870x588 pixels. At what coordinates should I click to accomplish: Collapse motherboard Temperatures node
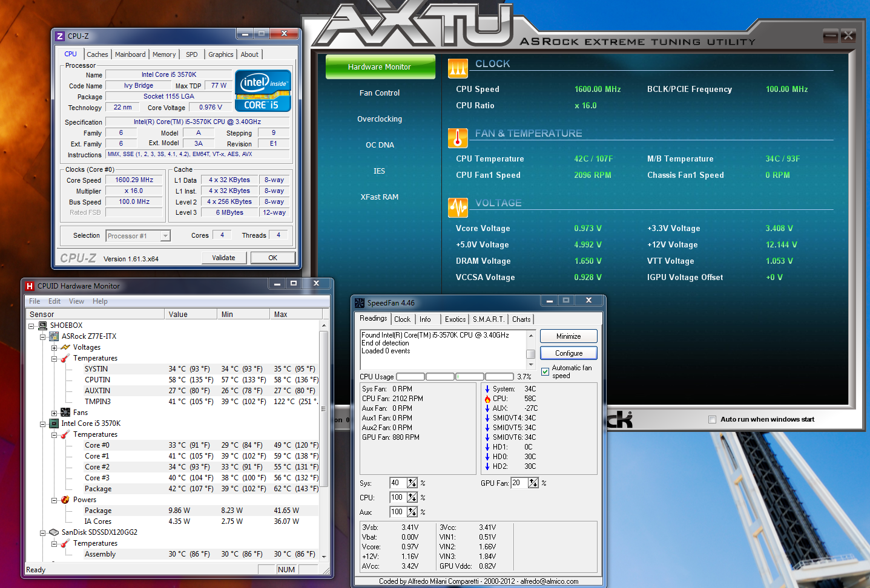coord(54,358)
